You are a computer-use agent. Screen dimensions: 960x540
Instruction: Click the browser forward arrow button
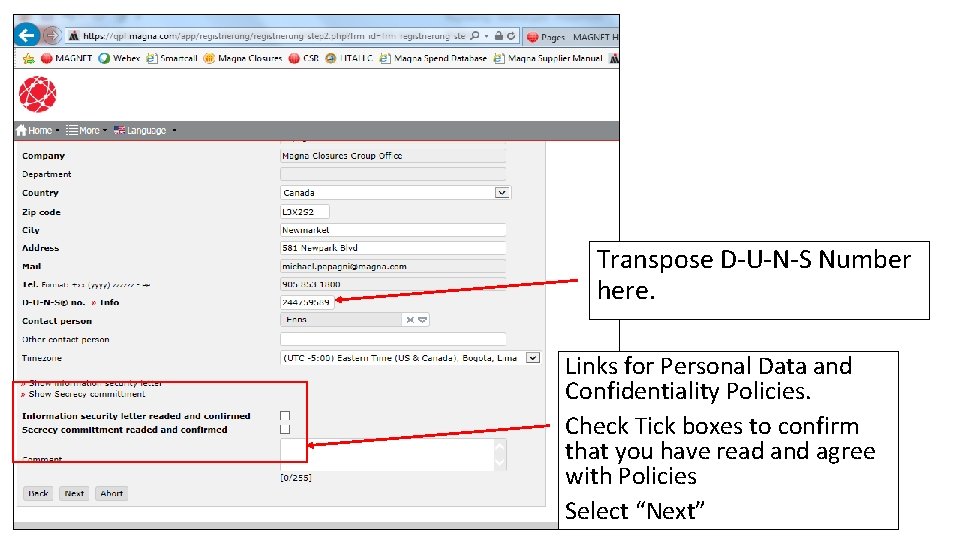point(52,36)
